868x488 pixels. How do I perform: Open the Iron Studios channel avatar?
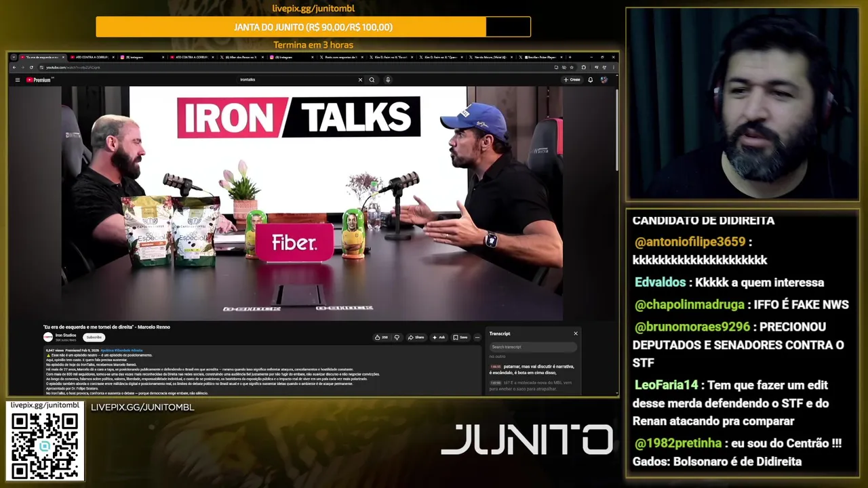click(48, 337)
